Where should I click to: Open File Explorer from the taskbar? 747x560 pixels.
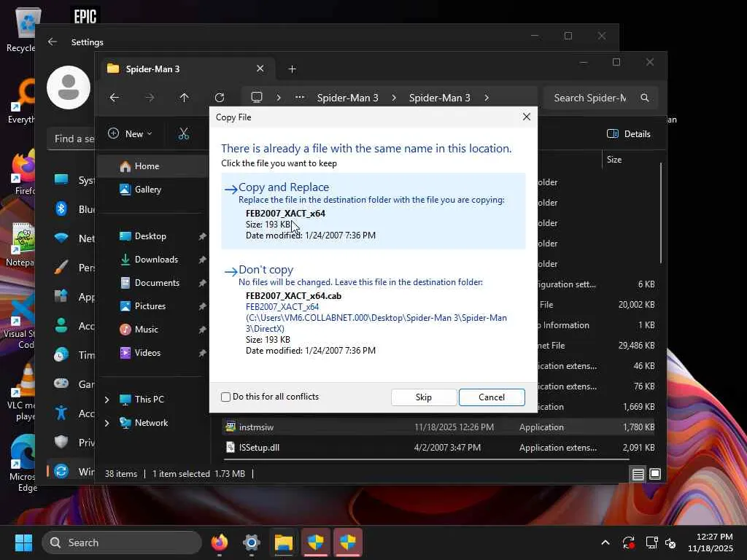point(284,542)
